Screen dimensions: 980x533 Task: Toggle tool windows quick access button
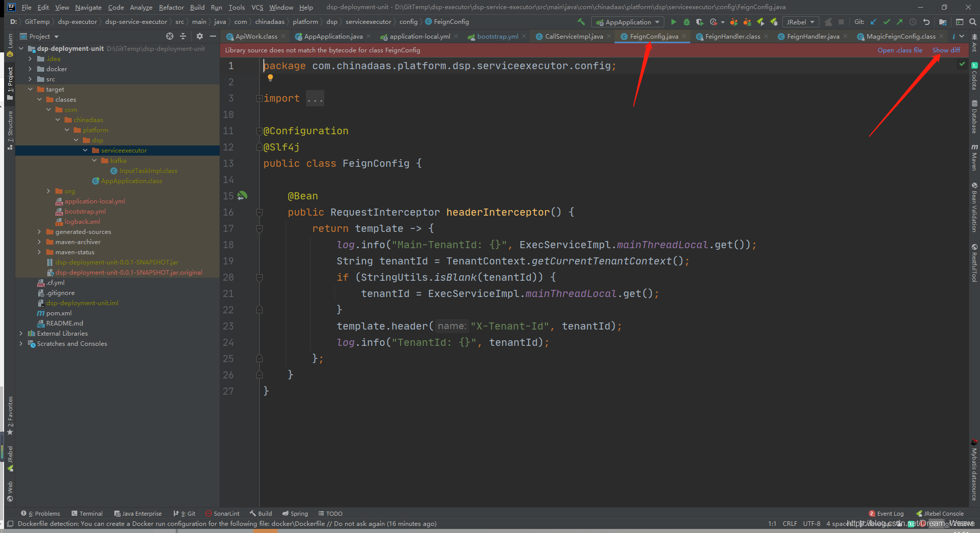coord(10,524)
